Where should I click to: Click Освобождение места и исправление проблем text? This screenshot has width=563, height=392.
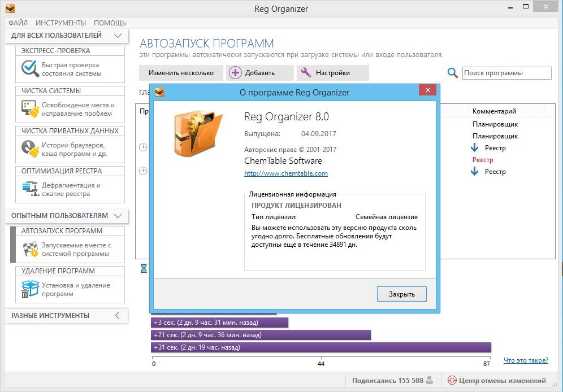pyautogui.click(x=78, y=110)
